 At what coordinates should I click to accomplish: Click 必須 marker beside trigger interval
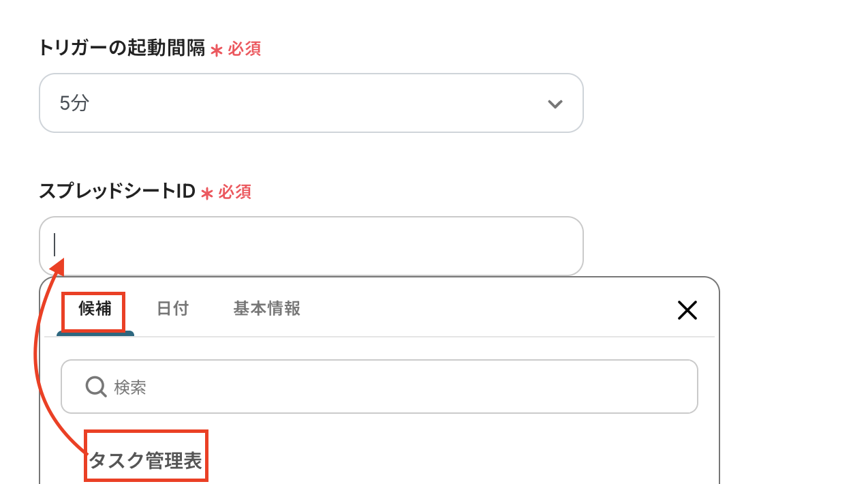pyautogui.click(x=245, y=49)
